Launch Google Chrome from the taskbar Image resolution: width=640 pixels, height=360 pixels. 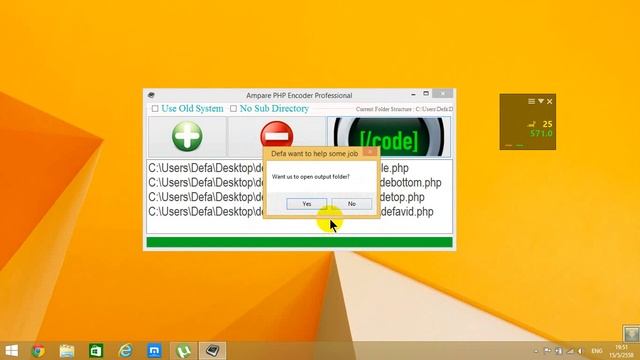[x=38, y=351]
